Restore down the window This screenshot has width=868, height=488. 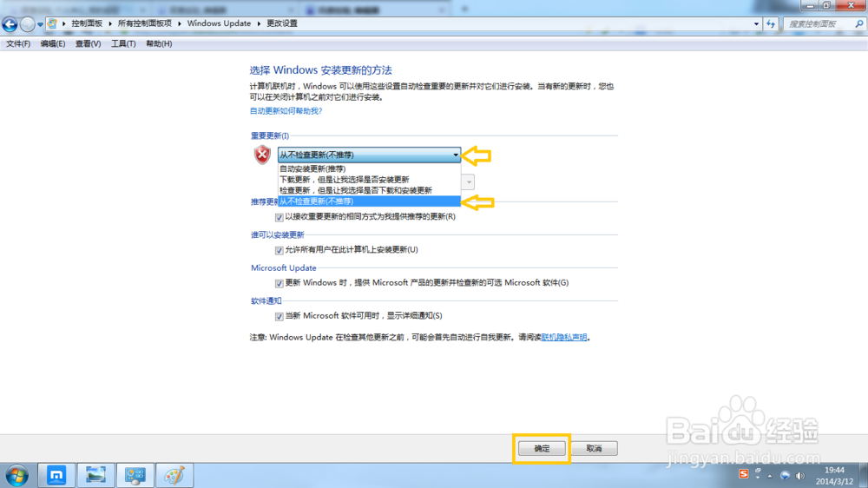(x=826, y=5)
